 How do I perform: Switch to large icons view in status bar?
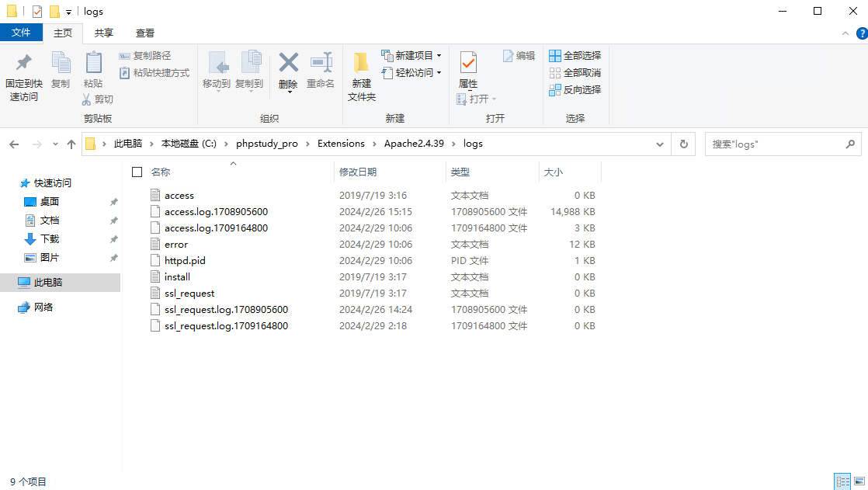click(x=858, y=481)
